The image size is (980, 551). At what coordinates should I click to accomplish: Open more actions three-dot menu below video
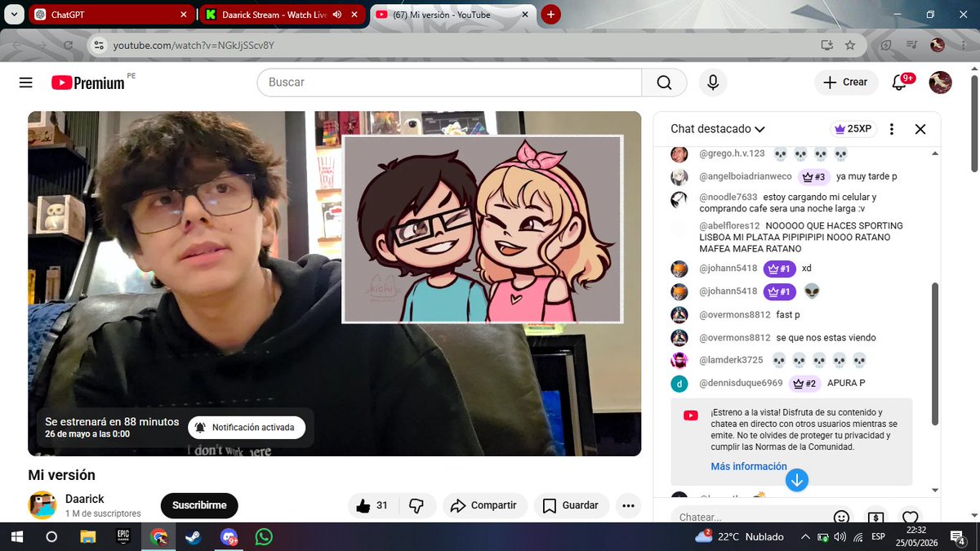click(627, 505)
